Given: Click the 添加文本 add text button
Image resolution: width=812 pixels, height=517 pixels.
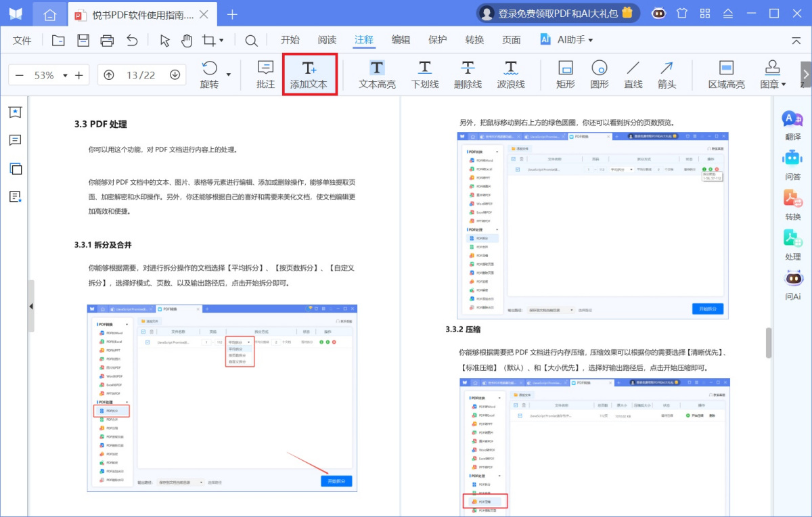Looking at the screenshot, I should click(309, 73).
